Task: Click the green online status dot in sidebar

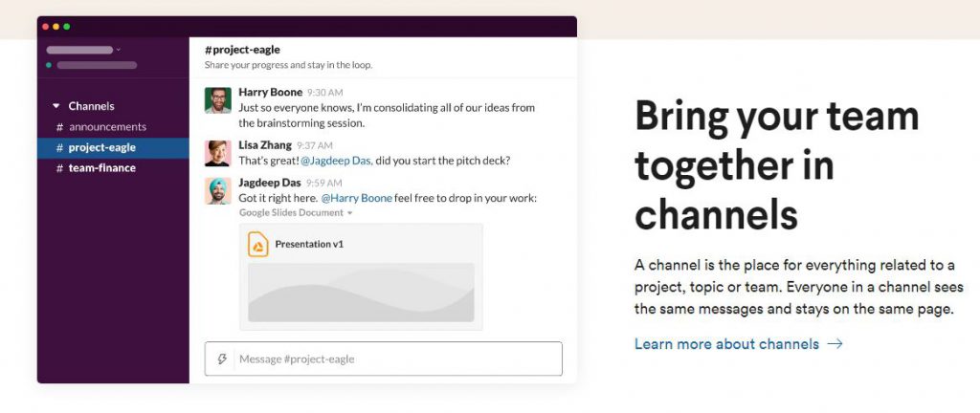Action: (x=49, y=65)
